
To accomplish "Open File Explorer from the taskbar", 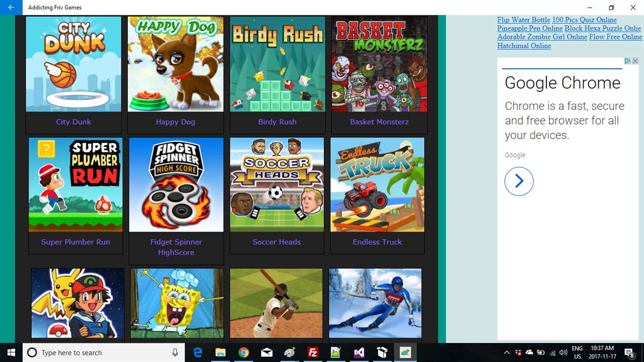I will point(220,353).
